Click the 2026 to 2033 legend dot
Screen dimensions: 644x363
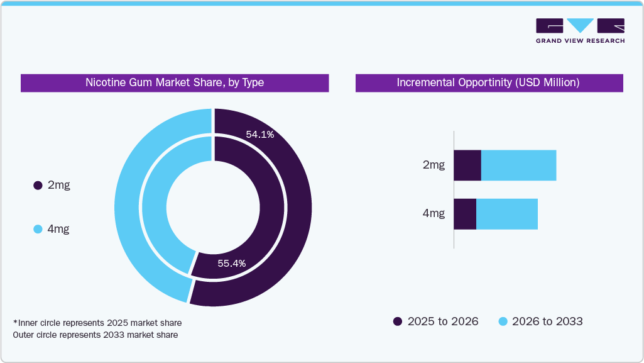503,321
